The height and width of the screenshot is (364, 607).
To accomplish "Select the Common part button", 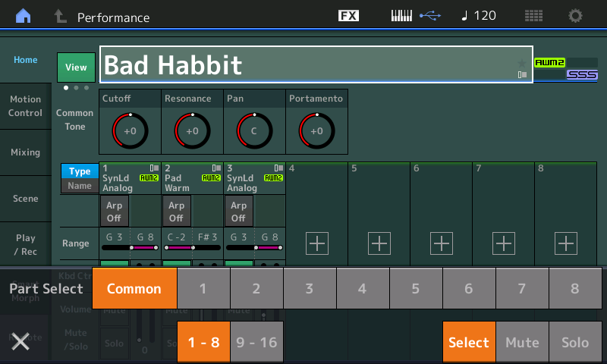I will pyautogui.click(x=134, y=288).
